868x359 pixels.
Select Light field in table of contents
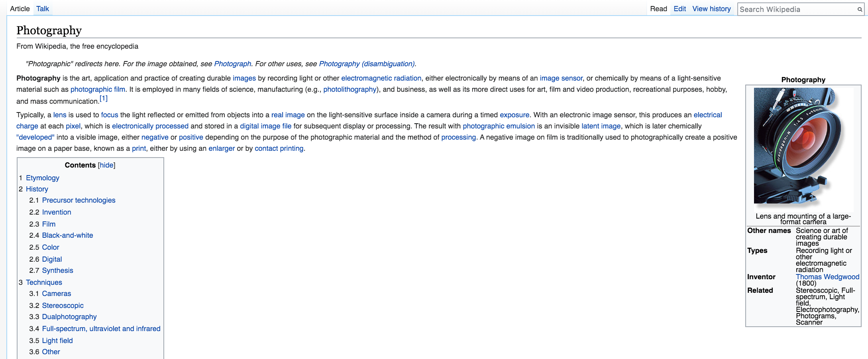[57, 341]
